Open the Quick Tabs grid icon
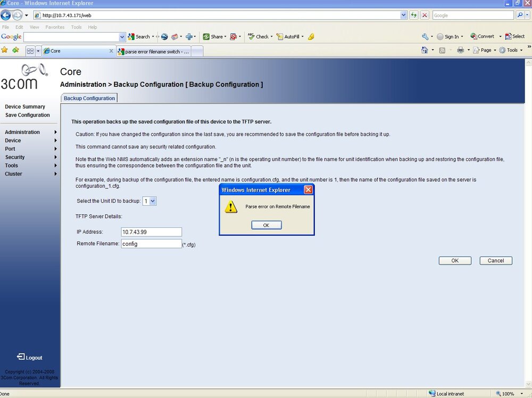 [30, 51]
